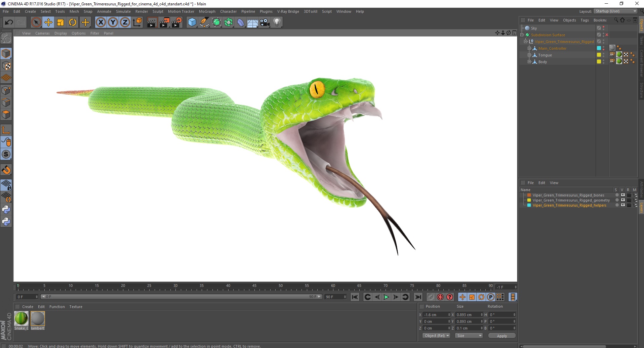Screen dimensions: 644x348
Task: Render the active view
Action: click(152, 23)
